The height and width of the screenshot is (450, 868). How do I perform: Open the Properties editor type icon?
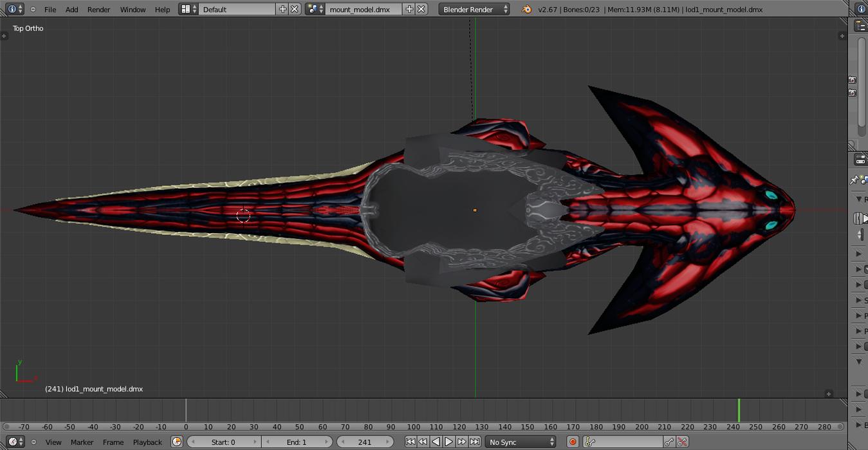(x=860, y=160)
